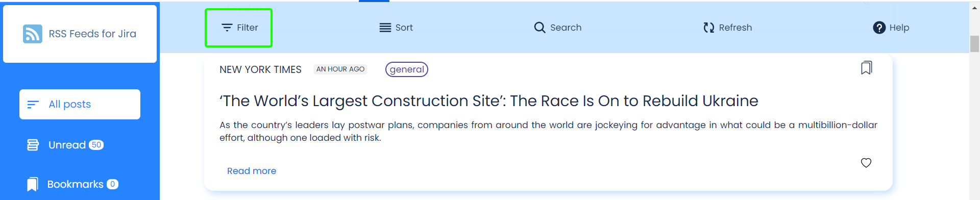Select the All posts tab
This screenshot has height=200, width=980.
pyautogui.click(x=80, y=104)
